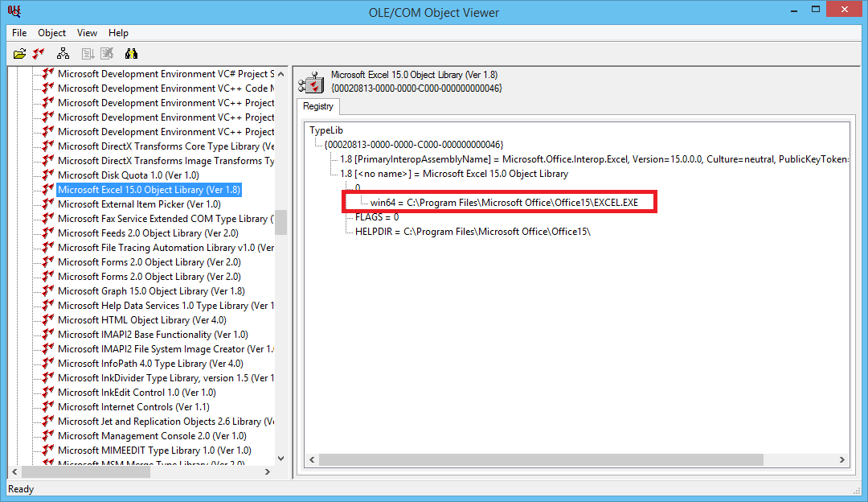
Task: Click the grayed-out document with star icon
Action: pyautogui.click(x=107, y=54)
